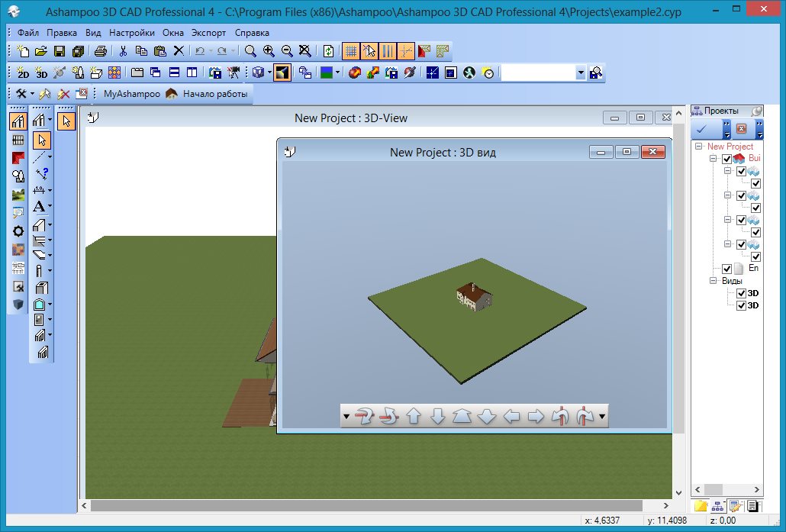This screenshot has height=532, width=786.
Task: Open the sun and clock shadow settings icon
Action: [488, 73]
